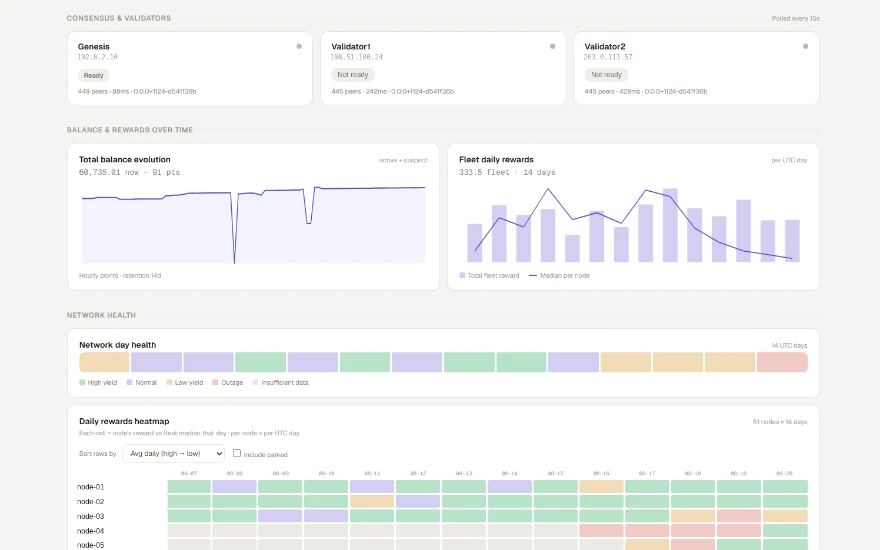Image resolution: width=880 pixels, height=550 pixels.
Task: Enable the Include parked checkbox
Action: tap(237, 453)
